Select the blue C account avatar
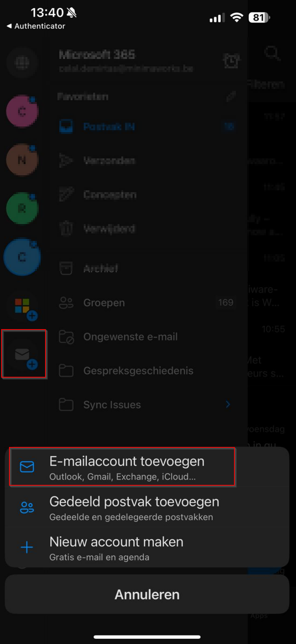This screenshot has height=644, width=296. click(22, 257)
